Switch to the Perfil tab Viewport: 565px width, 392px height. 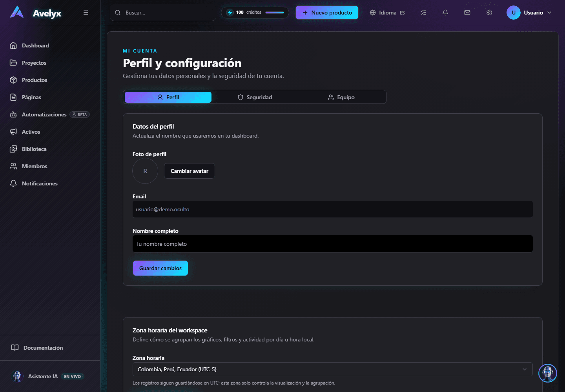[168, 97]
